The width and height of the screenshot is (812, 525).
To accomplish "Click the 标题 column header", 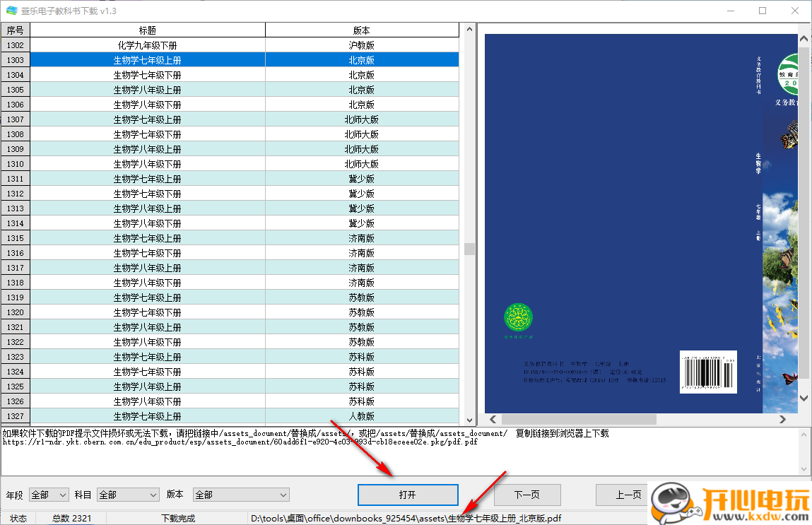I will (x=148, y=30).
